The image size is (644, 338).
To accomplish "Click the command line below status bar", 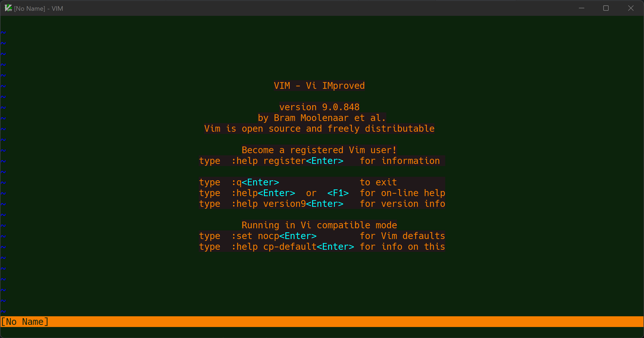I will [321, 332].
